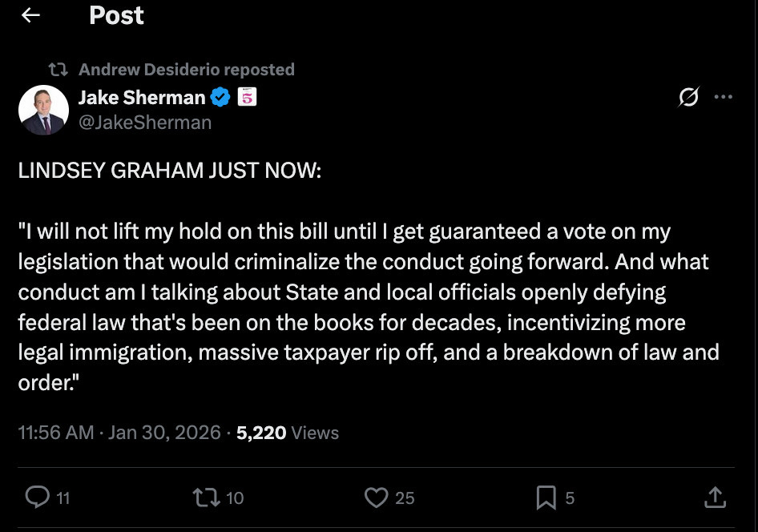Like the post with heart icon
This screenshot has width=758, height=532.
[376, 498]
